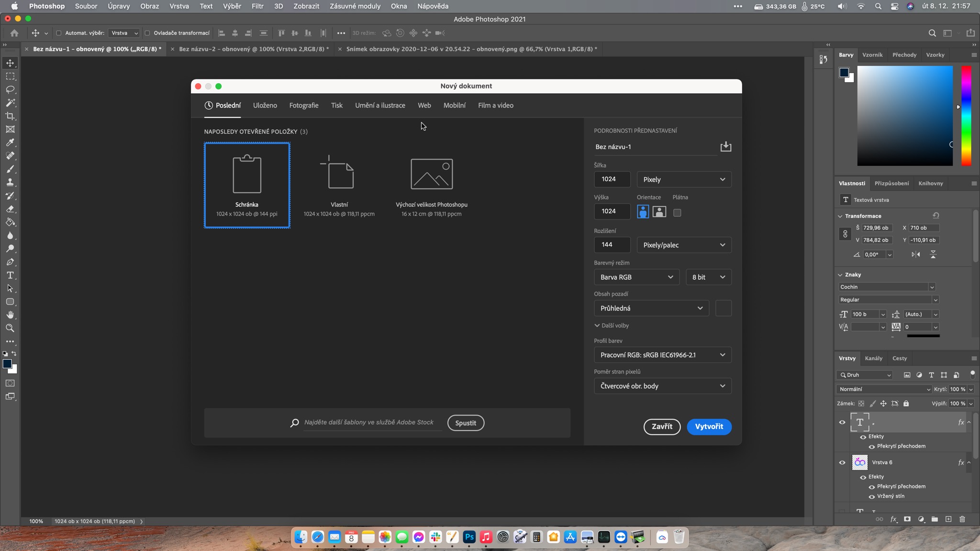Image resolution: width=980 pixels, height=551 pixels.
Task: Click the rainbow hue slider strip
Action: click(966, 116)
